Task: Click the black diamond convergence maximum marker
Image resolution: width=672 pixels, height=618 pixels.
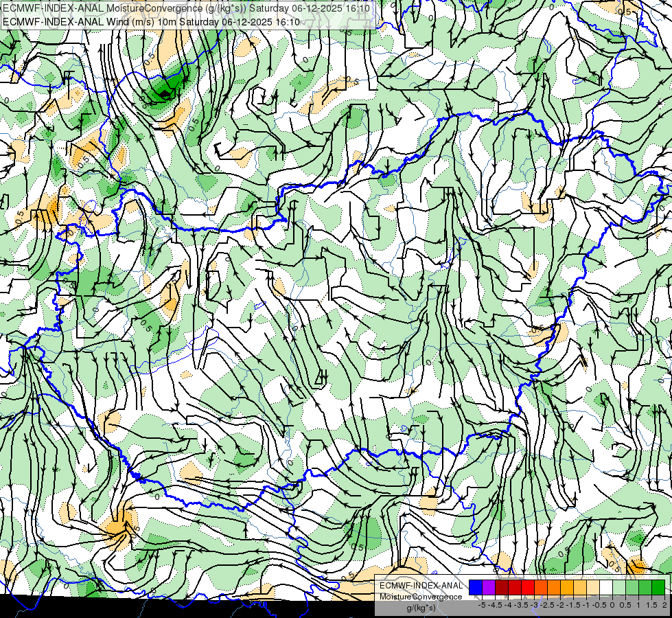Action: [x=165, y=93]
